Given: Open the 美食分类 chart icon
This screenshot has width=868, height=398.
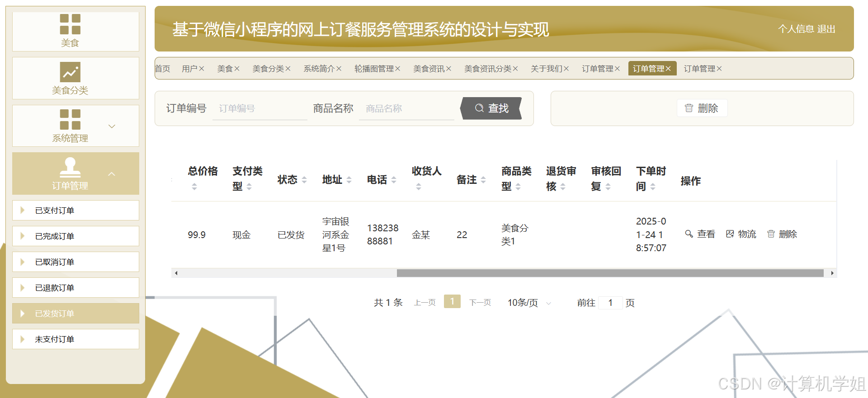Looking at the screenshot, I should click(x=70, y=72).
